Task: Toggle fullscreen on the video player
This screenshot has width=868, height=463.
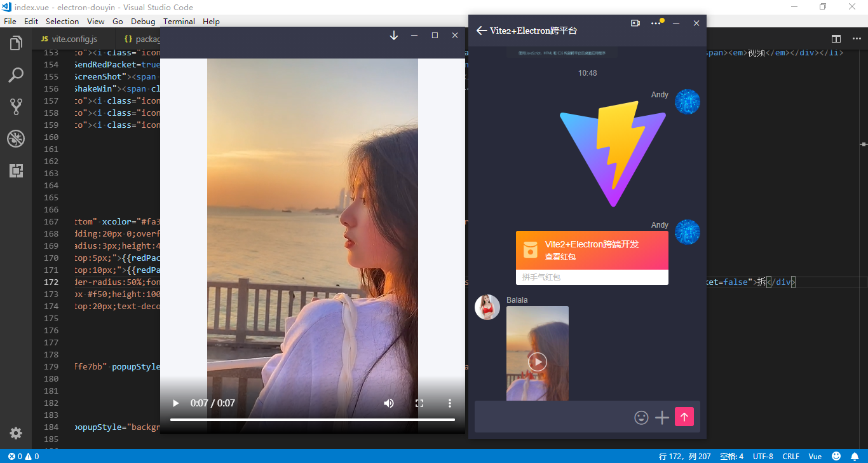Action: (x=419, y=403)
